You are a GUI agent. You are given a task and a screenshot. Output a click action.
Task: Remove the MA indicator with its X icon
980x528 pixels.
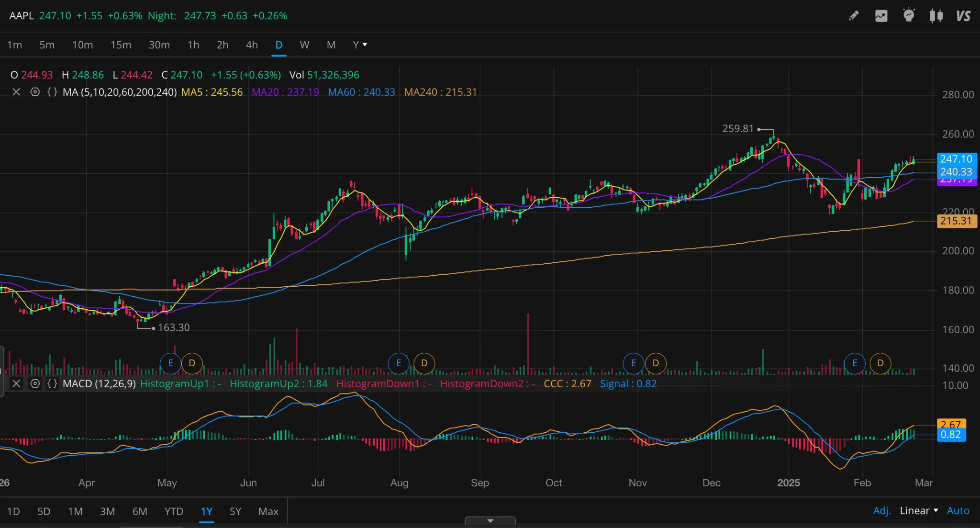(x=16, y=92)
